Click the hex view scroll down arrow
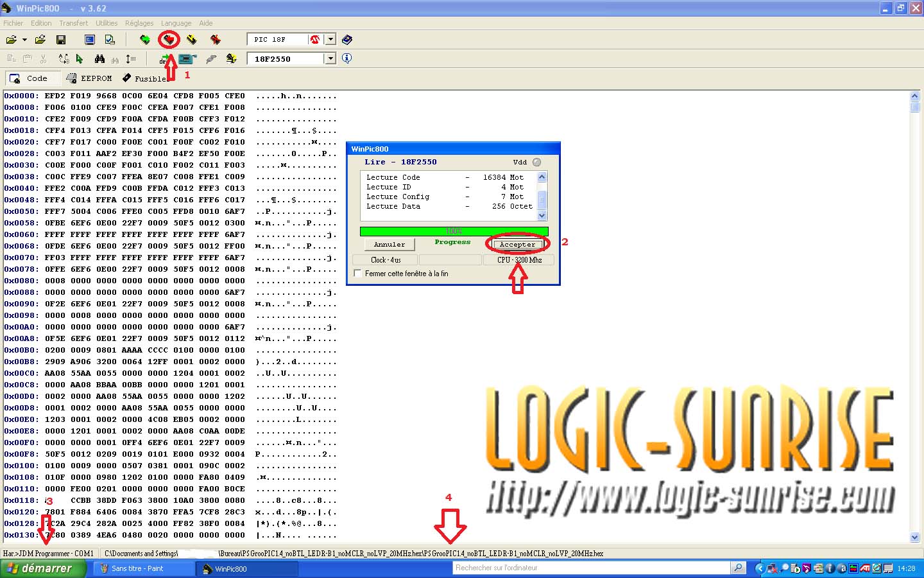Screen dimensions: 924x578 [x=915, y=538]
